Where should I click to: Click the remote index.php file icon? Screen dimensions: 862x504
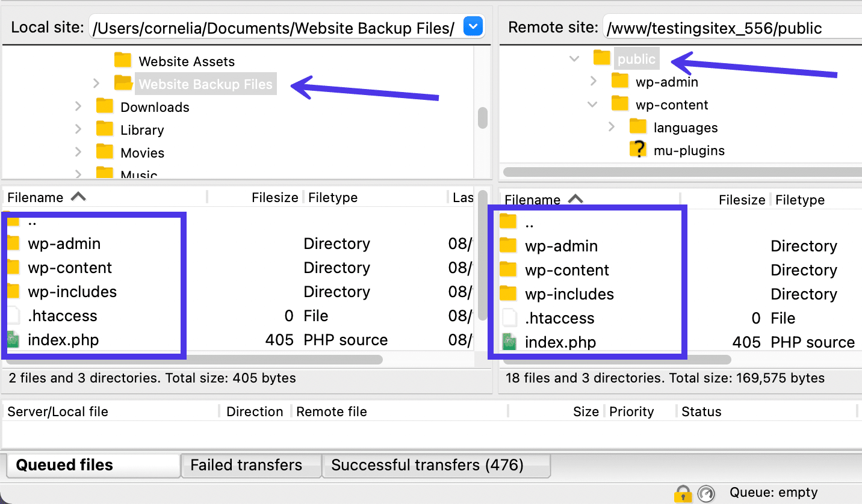coord(509,342)
